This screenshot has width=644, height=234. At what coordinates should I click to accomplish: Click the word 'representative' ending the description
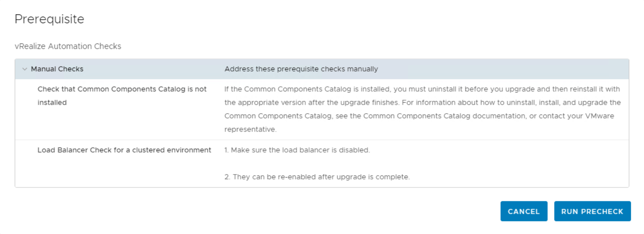point(250,129)
